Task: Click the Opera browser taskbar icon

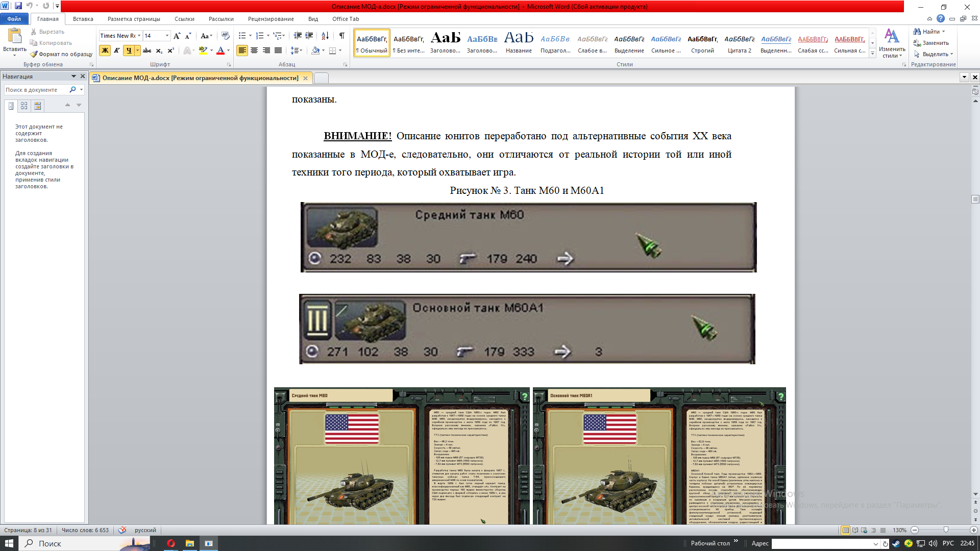Action: (170, 543)
